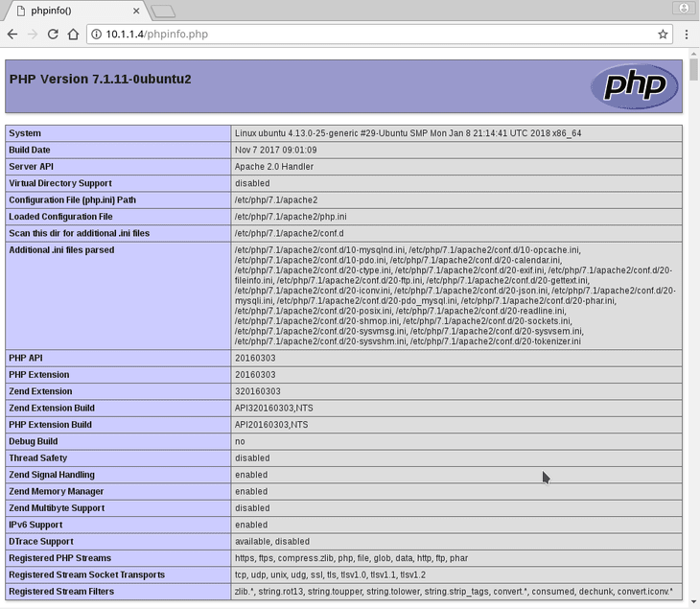Screen dimensions: 700x609
Task: Click the available, disabled value
Action: tap(272, 541)
